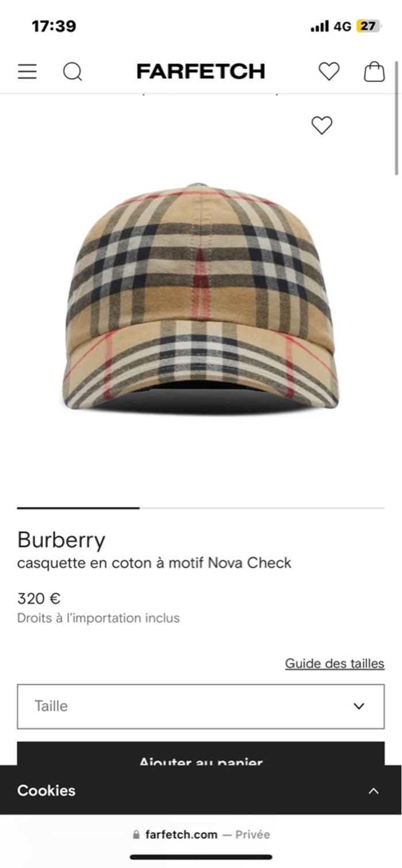Screen dimensions: 402x868
Task: Tap the 4G signal status indicator
Action: pos(342,26)
